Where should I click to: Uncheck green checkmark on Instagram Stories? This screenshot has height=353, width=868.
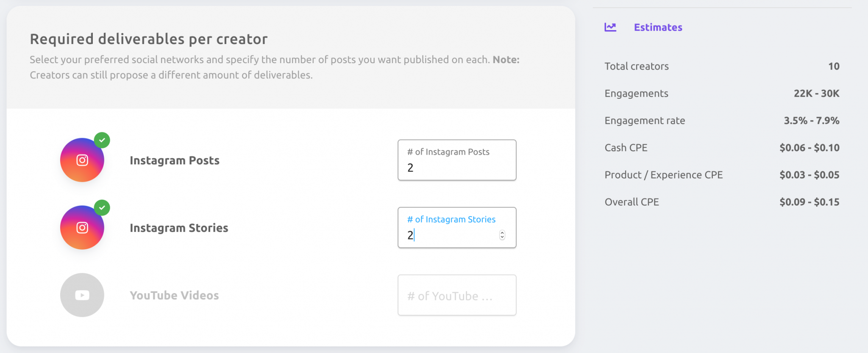(102, 208)
